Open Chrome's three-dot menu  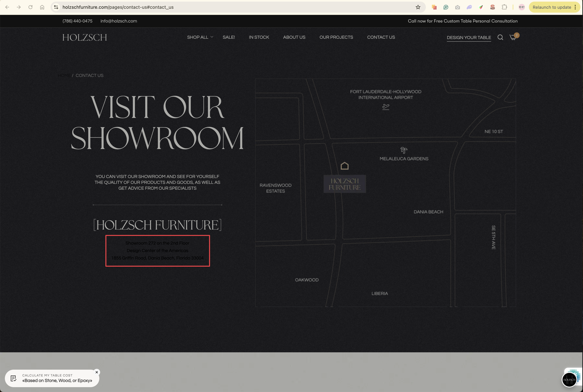click(x=575, y=7)
